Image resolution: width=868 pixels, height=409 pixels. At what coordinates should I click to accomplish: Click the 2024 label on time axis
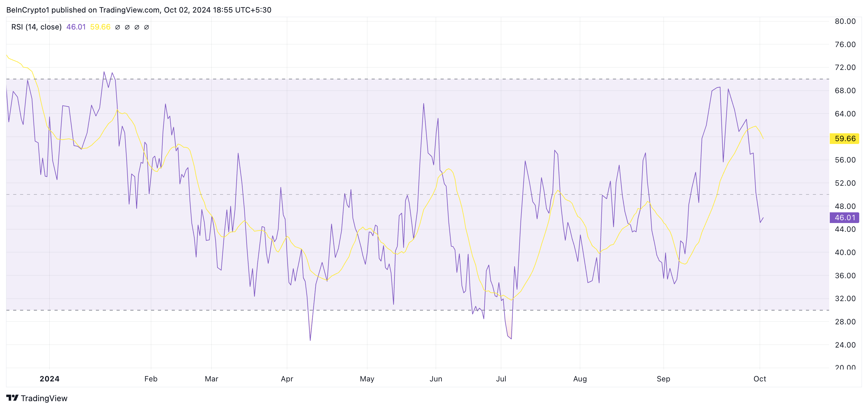point(50,379)
